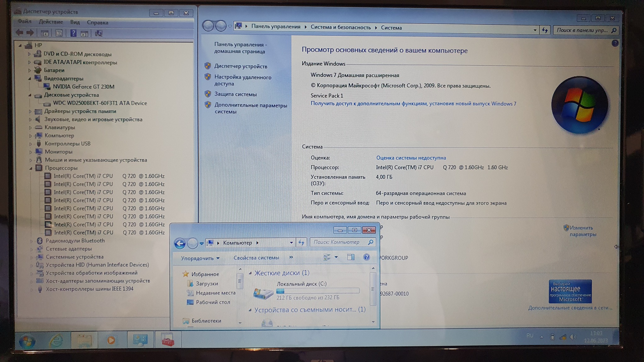Open the Упорядочить dropdown menu
This screenshot has width=644, height=362.
(200, 258)
